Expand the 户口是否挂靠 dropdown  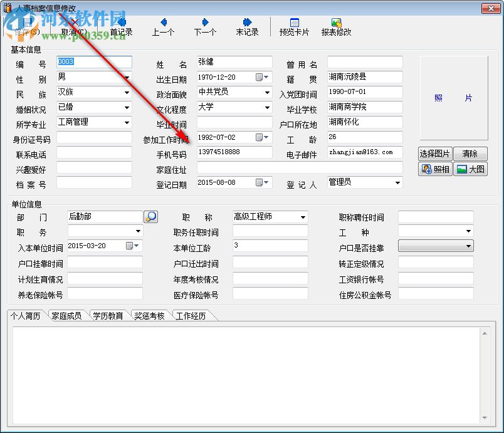click(x=468, y=246)
